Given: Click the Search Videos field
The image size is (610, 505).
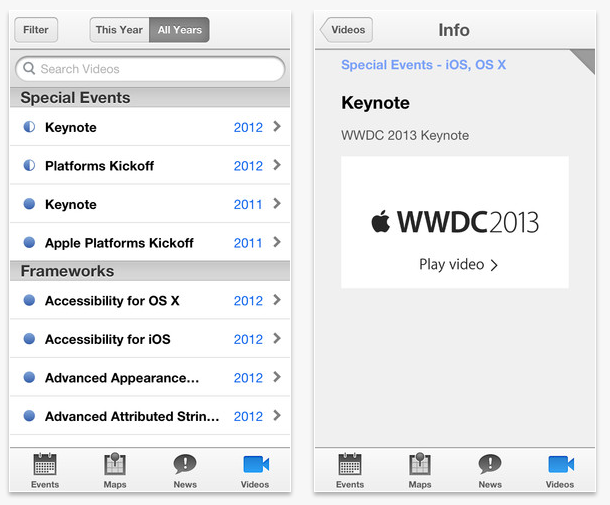Looking at the screenshot, I should (150, 69).
